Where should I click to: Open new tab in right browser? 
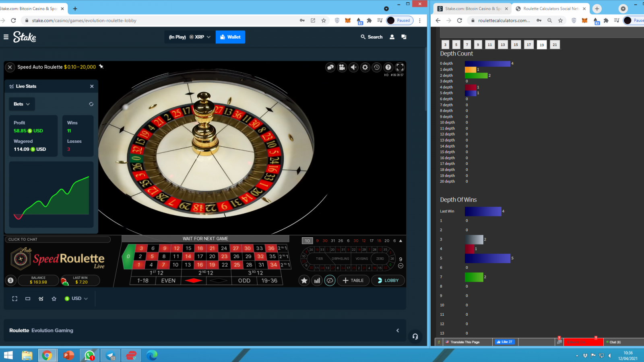pyautogui.click(x=597, y=8)
